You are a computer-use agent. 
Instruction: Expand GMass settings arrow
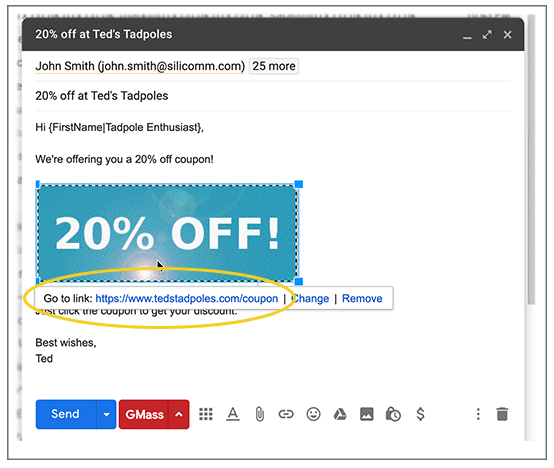coord(179,414)
